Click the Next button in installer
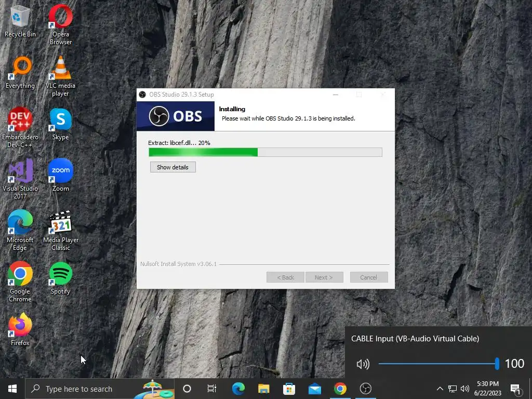The width and height of the screenshot is (532, 399). click(x=324, y=277)
